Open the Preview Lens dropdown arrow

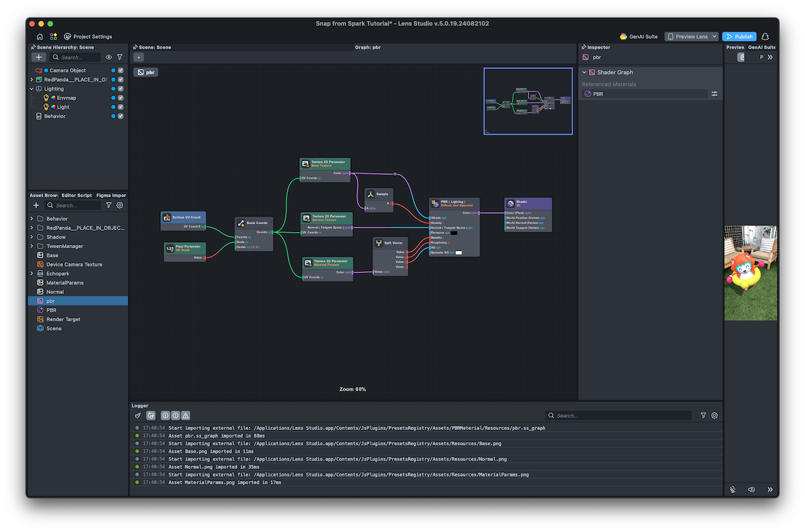[x=714, y=37]
